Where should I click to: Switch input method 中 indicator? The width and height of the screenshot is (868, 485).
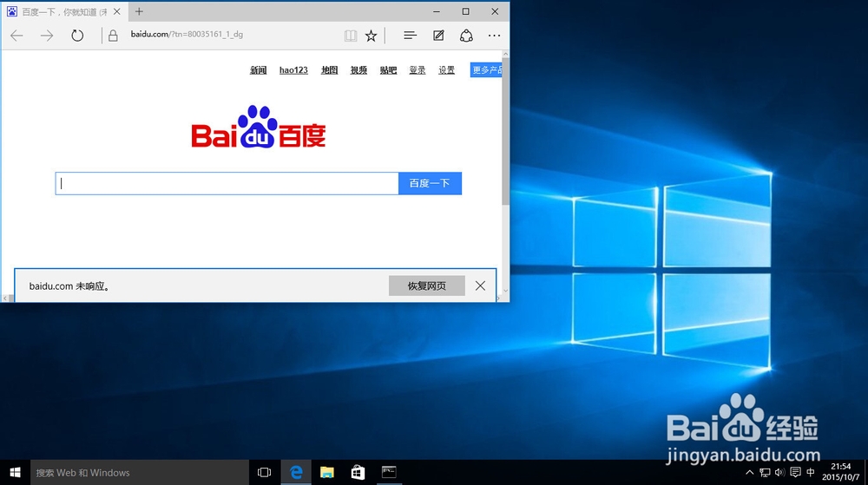[811, 472]
